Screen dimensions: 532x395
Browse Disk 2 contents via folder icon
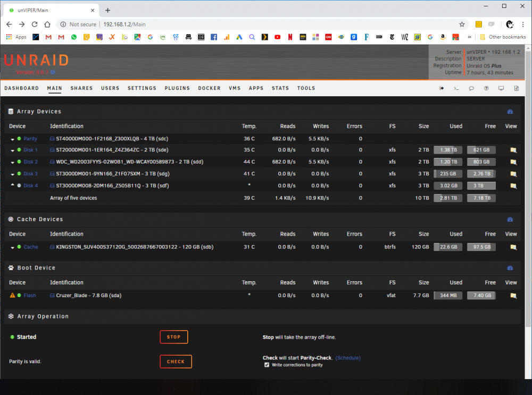[x=513, y=162]
